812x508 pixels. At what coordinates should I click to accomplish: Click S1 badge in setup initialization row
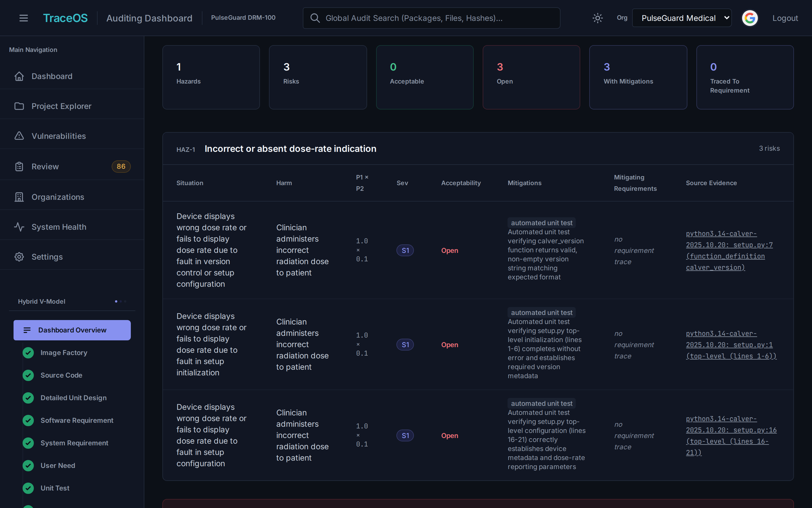coord(405,345)
